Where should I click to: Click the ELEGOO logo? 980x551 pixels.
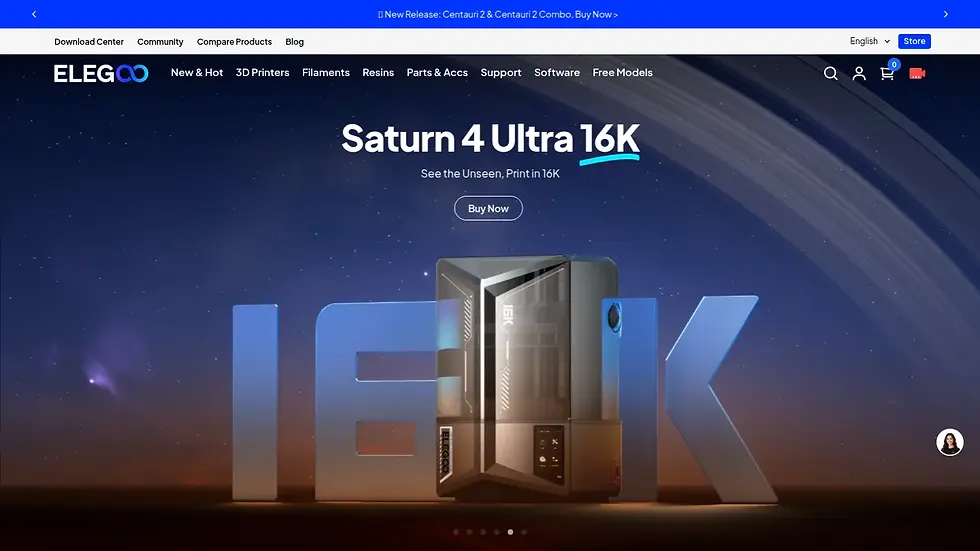[101, 74]
